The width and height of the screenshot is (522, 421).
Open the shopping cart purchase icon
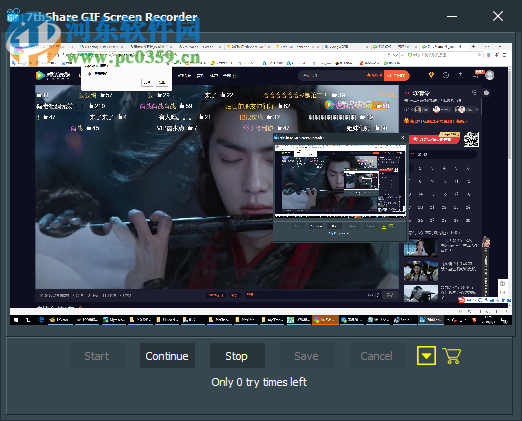tap(452, 355)
